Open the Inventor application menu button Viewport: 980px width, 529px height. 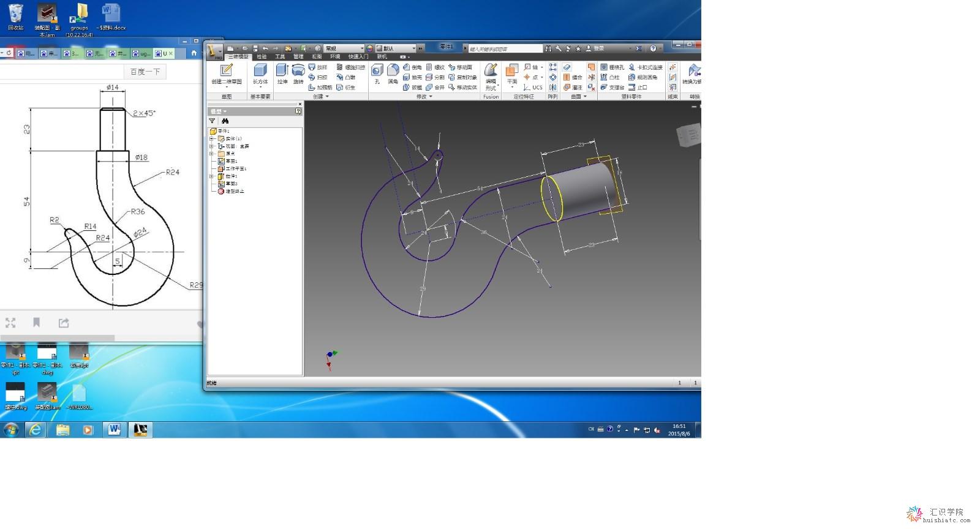[214, 51]
